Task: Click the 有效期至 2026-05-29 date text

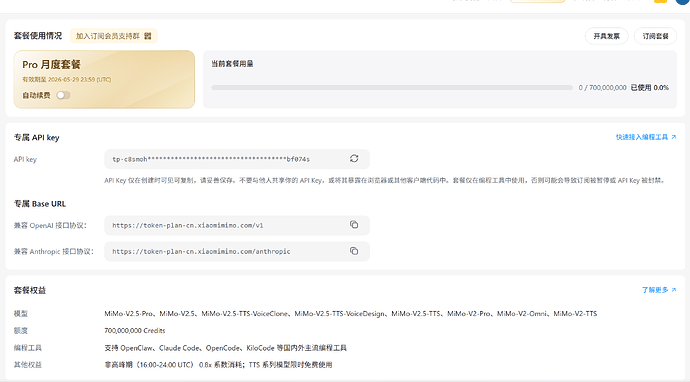Action: click(x=66, y=80)
